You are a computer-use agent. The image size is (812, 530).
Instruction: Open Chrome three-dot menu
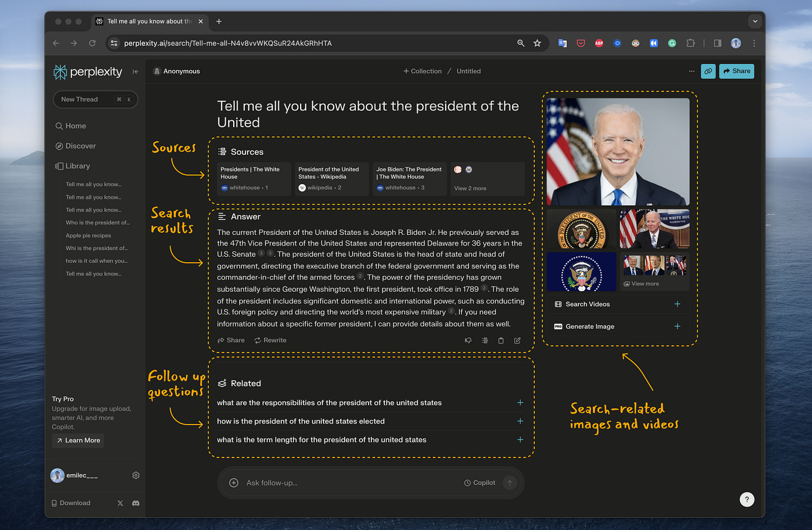click(754, 43)
